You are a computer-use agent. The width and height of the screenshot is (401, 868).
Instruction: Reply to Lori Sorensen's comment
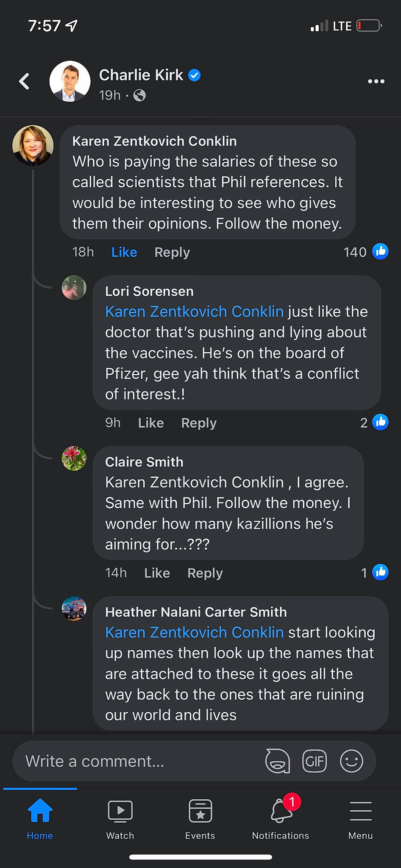(x=199, y=423)
